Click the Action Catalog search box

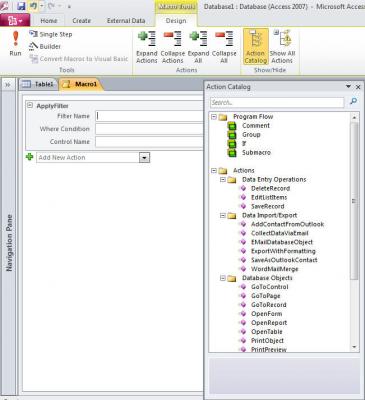point(277,102)
